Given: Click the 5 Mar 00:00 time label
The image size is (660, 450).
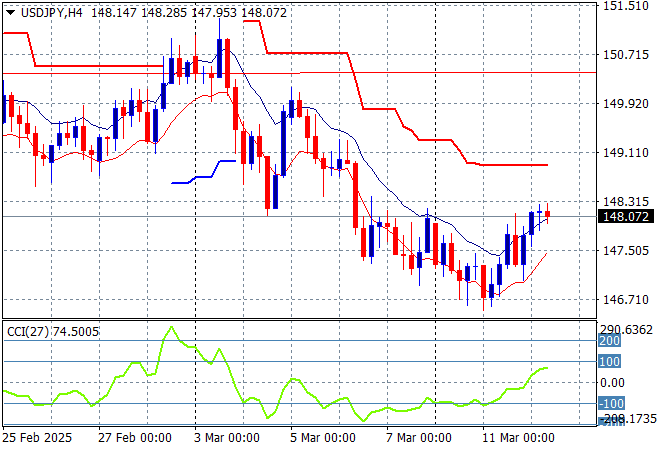Looking at the screenshot, I should click(x=322, y=438).
